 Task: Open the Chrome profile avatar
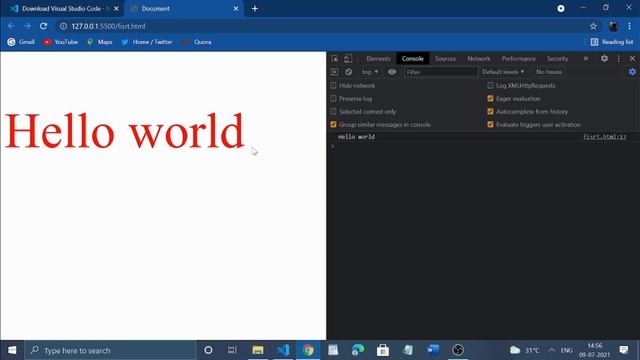click(x=613, y=27)
